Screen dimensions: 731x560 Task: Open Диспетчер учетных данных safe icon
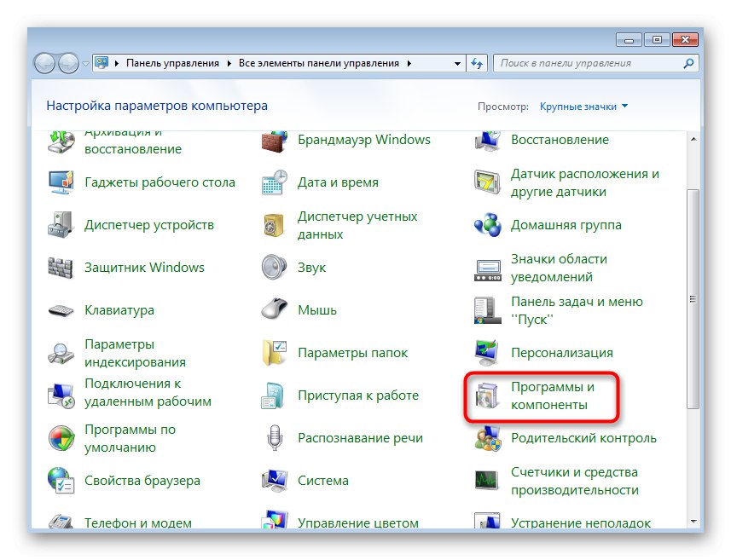274,225
